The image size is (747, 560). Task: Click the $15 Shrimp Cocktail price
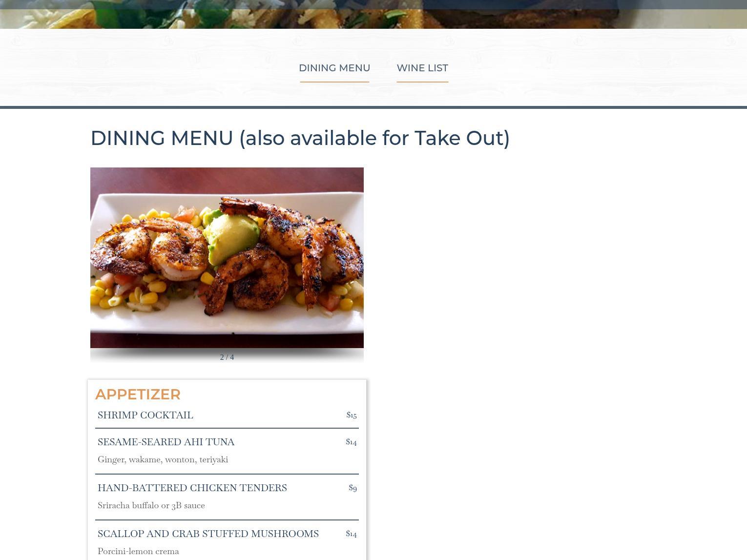352,415
